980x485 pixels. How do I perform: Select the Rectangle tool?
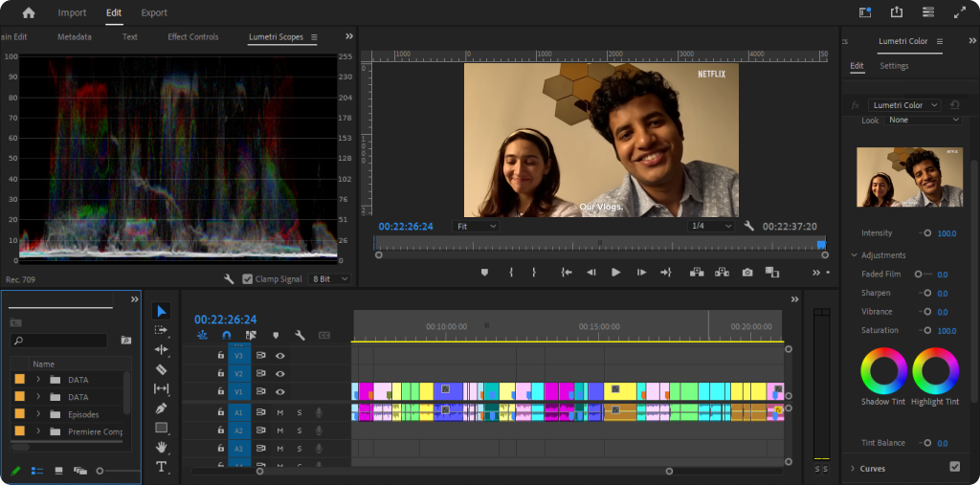coord(161,429)
